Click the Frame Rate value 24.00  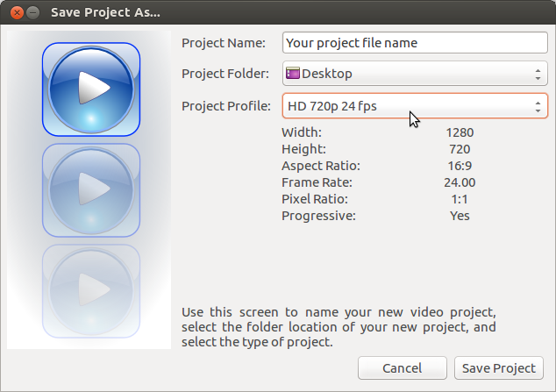[460, 182]
